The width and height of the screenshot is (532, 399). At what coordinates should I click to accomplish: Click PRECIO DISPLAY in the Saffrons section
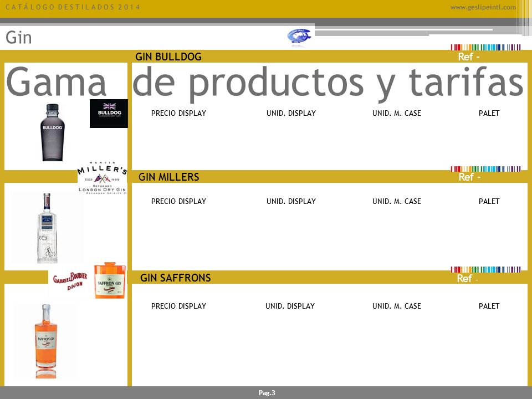point(178,306)
